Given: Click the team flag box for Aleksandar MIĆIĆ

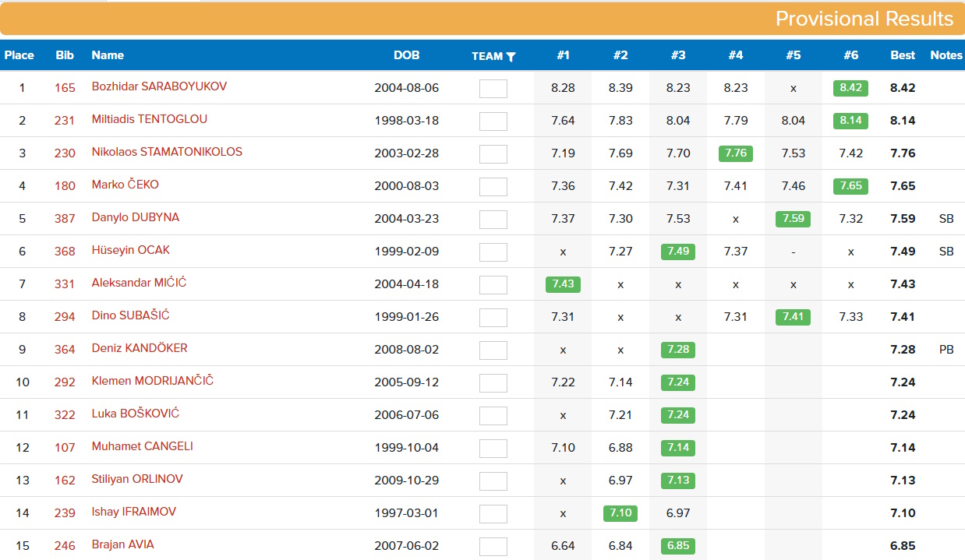Looking at the screenshot, I should pyautogui.click(x=493, y=284).
